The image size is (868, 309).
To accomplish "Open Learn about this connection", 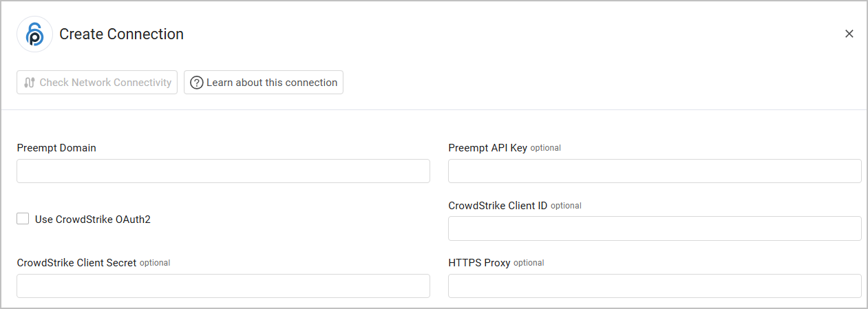I will tap(264, 83).
